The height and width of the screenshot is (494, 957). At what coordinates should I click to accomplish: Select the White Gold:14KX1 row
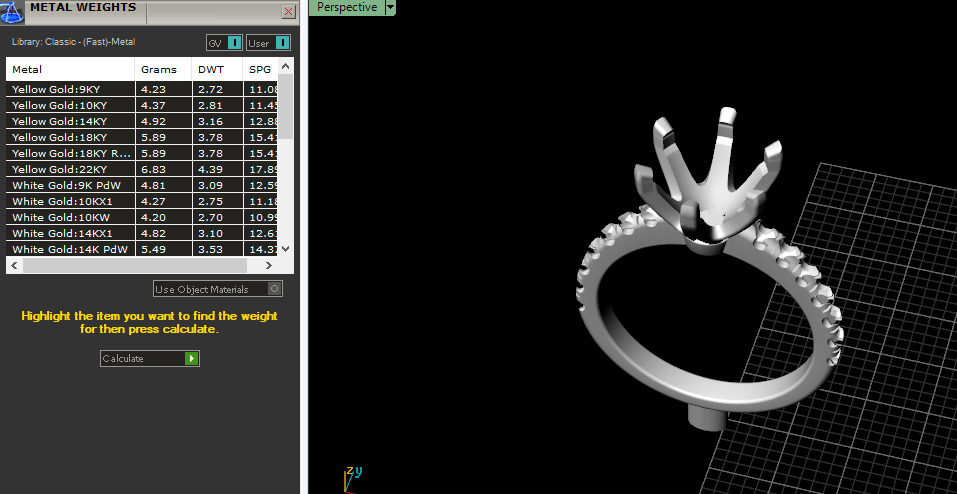coord(142,233)
